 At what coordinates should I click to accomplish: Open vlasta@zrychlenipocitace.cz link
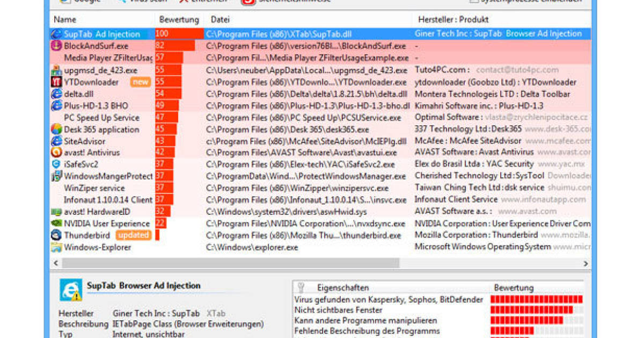(x=536, y=118)
